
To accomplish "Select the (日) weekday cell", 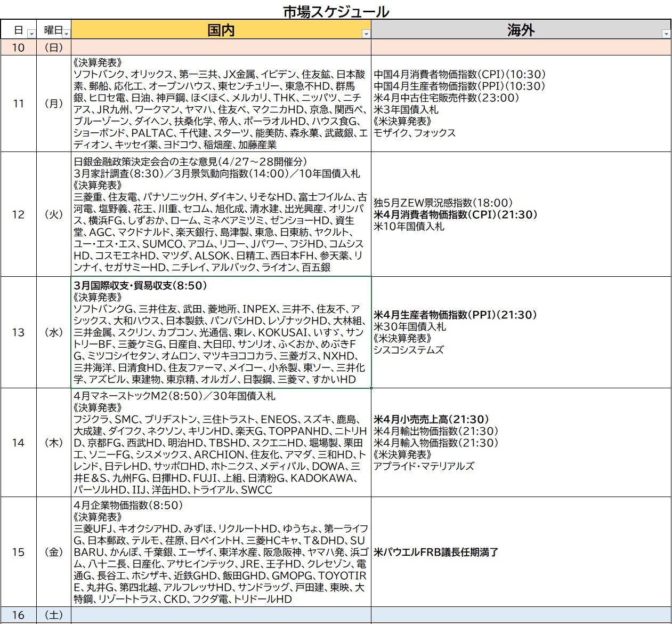I will (x=53, y=47).
